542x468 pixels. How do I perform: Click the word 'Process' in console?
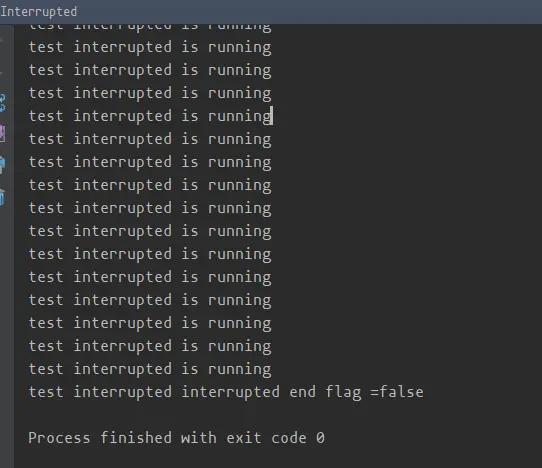[59, 438]
